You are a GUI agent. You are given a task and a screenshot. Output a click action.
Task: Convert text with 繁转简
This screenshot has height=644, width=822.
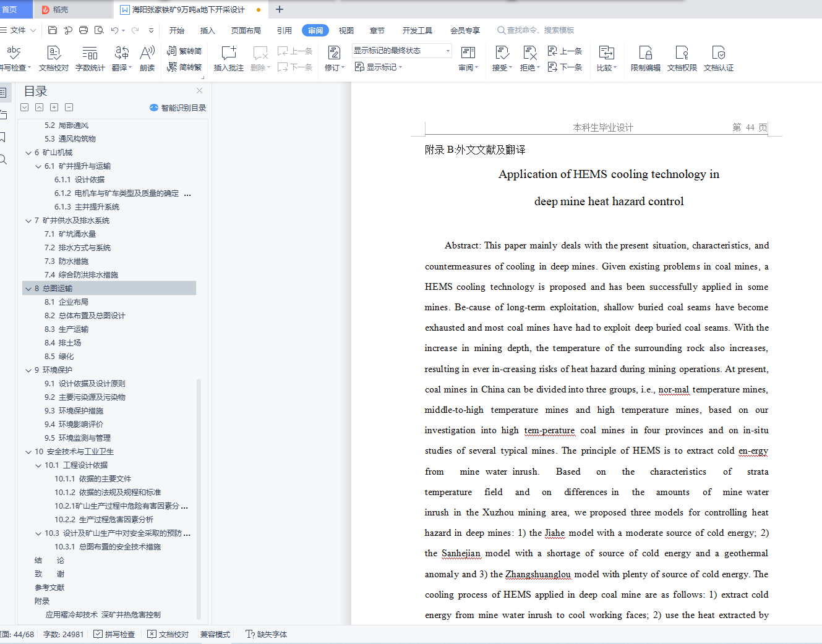[185, 51]
